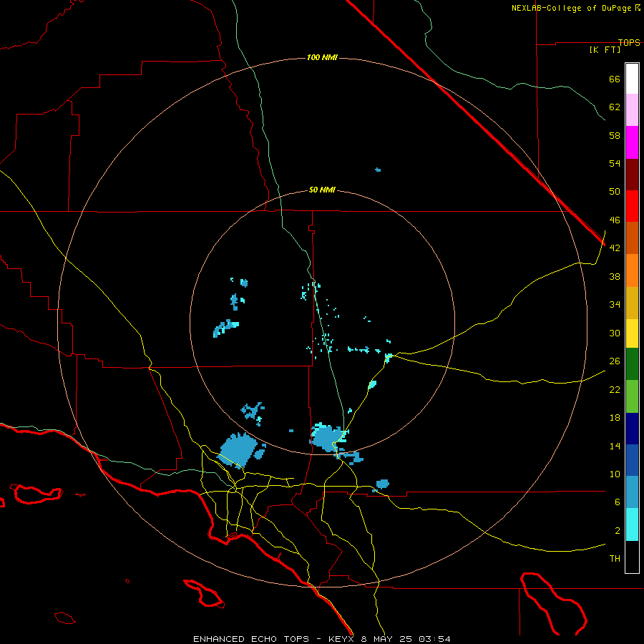Click the white swatch in the tops legend
This screenshot has height=644, width=644.
pos(632,79)
